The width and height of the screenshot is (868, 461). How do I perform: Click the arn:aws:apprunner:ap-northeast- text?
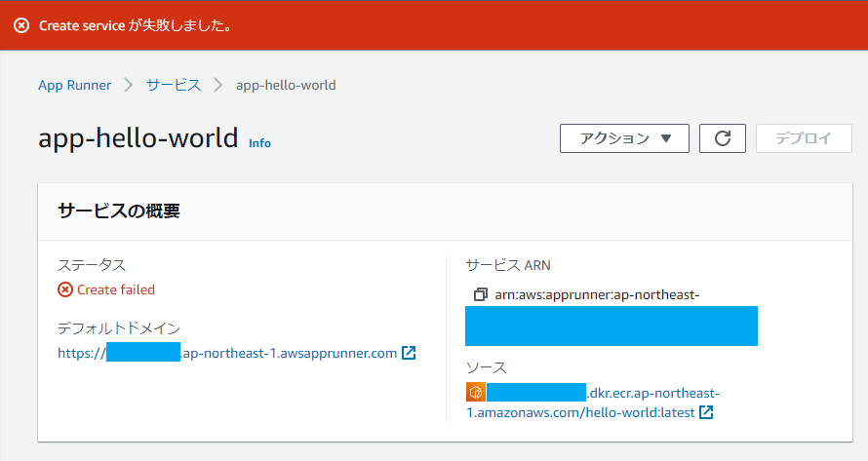pos(597,295)
